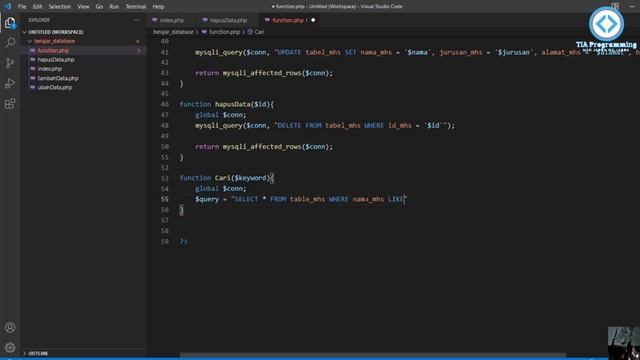Click line number 46 in the gutter
The height and width of the screenshot is (360, 640).
pyautogui.click(x=164, y=104)
